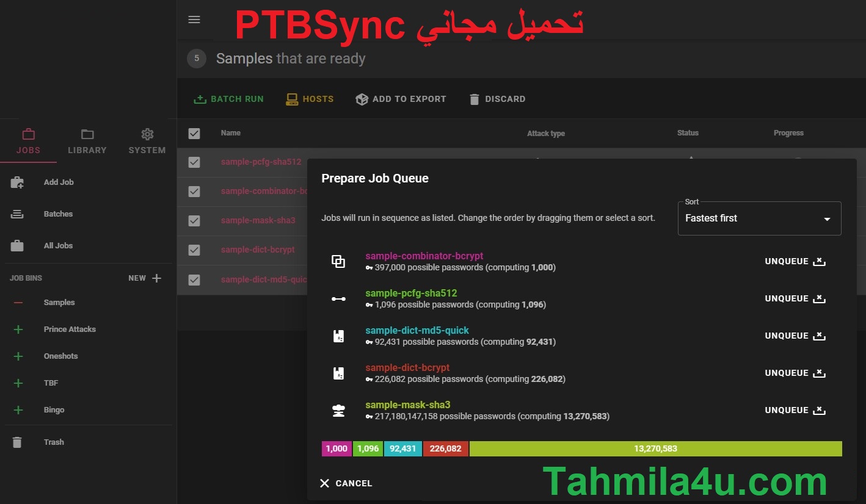Uncheck the sample-pcfg-sha512 row checkbox
The width and height of the screenshot is (866, 504).
tap(194, 162)
